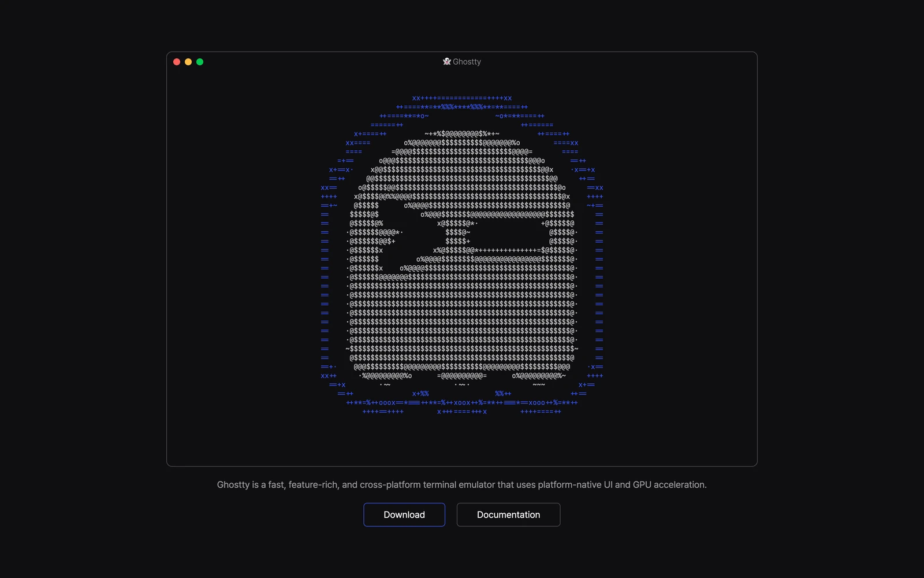The image size is (924, 578).
Task: Click the Ghostty window title text
Action: pos(467,62)
